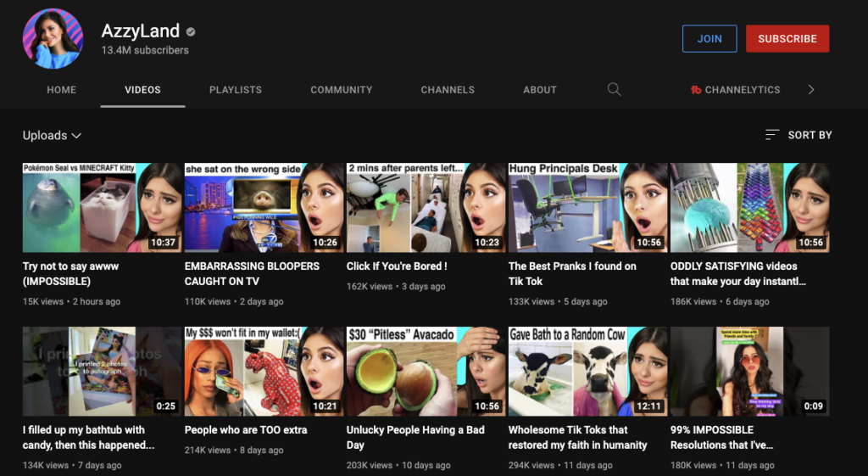Open 'ODDLY SATISFYING videos' title link
This screenshot has width=868, height=476.
(x=738, y=274)
